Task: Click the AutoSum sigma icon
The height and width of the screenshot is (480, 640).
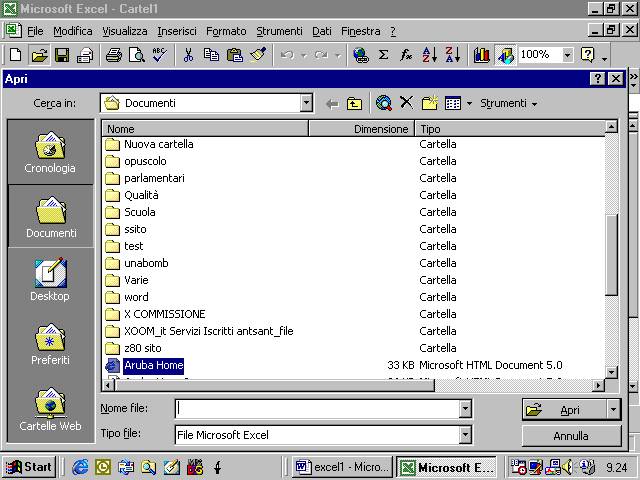Action: [x=383, y=55]
